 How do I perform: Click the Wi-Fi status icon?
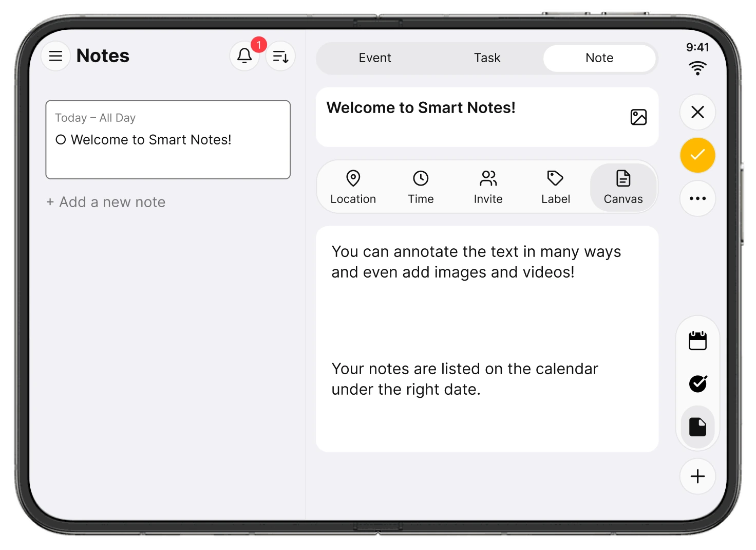(697, 68)
